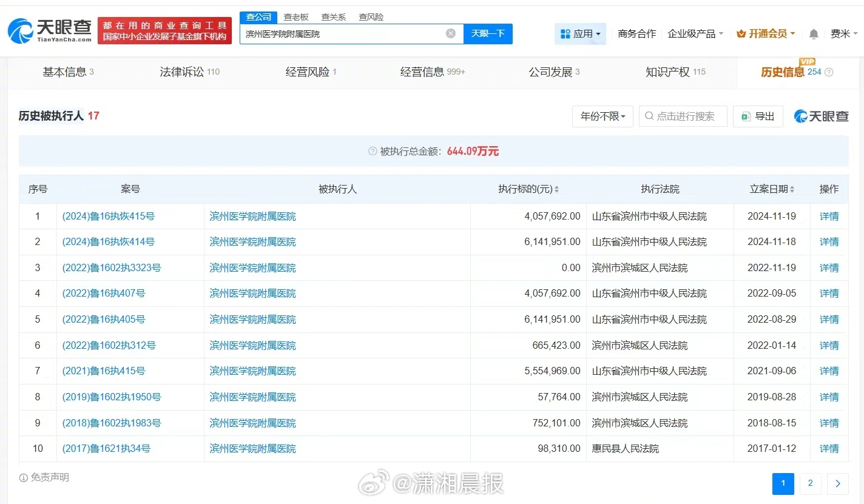
Task: Click the 天眼一下 search button
Action: [x=488, y=34]
